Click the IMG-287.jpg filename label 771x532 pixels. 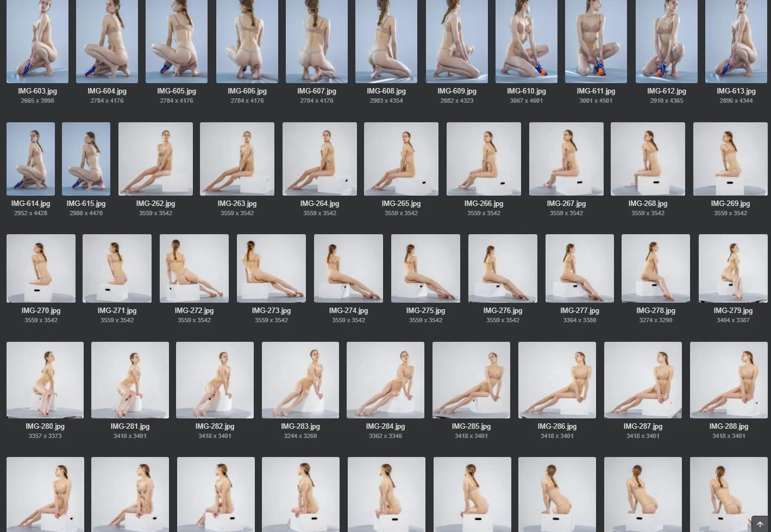(643, 427)
